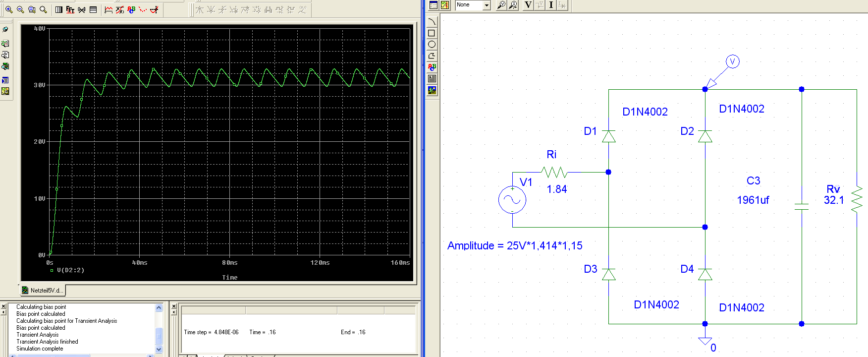The height and width of the screenshot is (357, 868).
Task: Click the View Output File sidebar icon
Action: coord(5,55)
